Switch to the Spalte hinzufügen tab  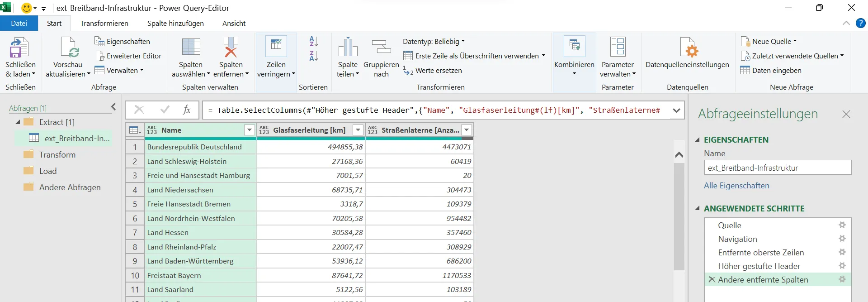coord(175,23)
